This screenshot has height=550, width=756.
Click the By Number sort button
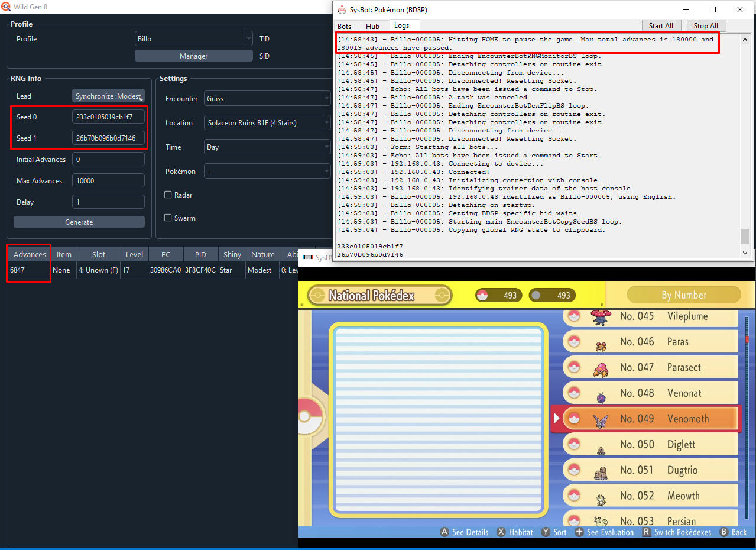[684, 295]
